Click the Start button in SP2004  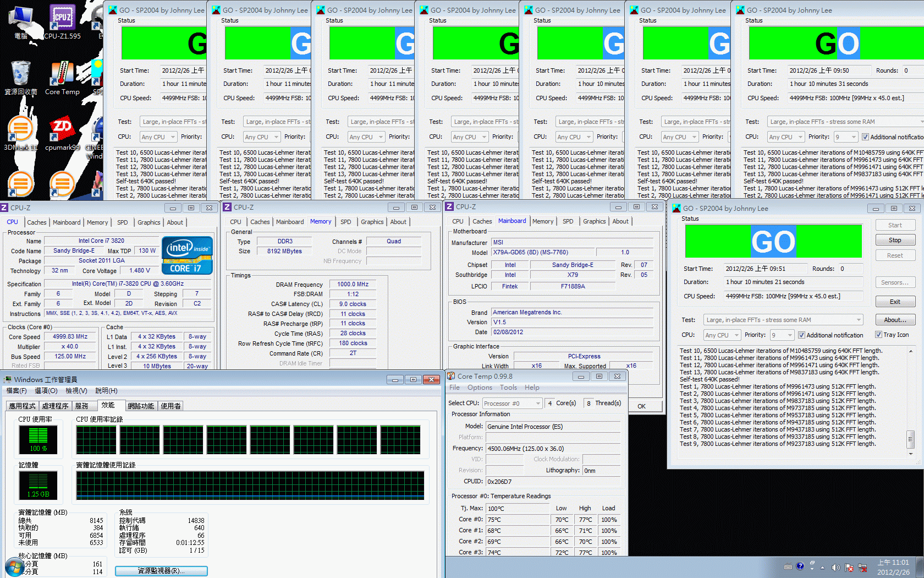click(895, 225)
